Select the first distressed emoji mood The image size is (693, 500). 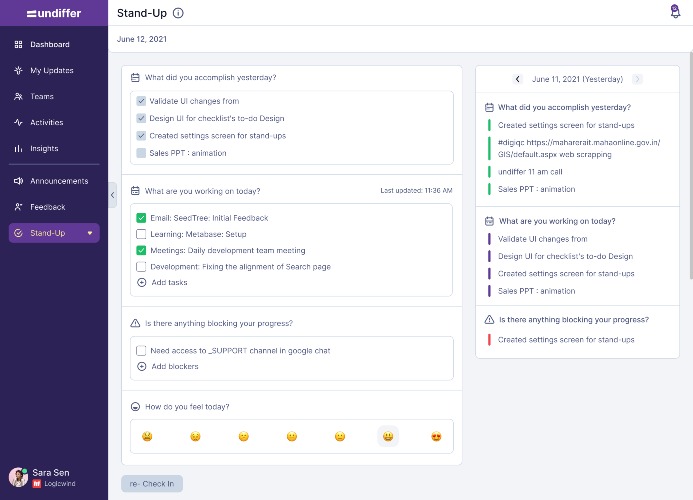click(147, 437)
